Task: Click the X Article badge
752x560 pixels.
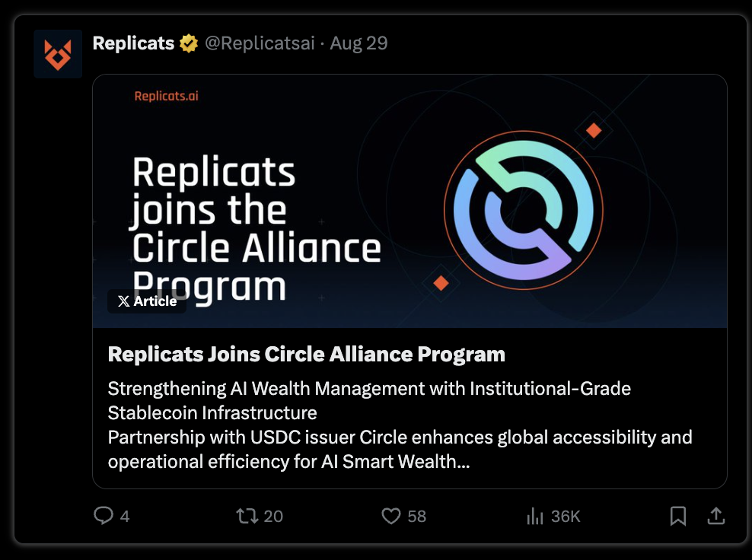Action: tap(147, 301)
